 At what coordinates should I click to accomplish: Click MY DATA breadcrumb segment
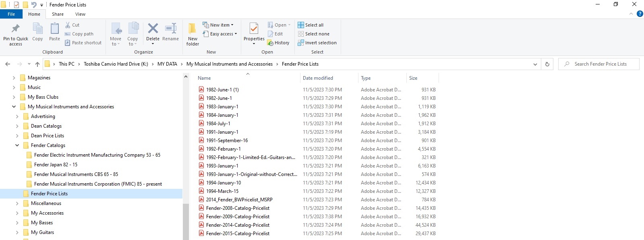pyautogui.click(x=167, y=64)
